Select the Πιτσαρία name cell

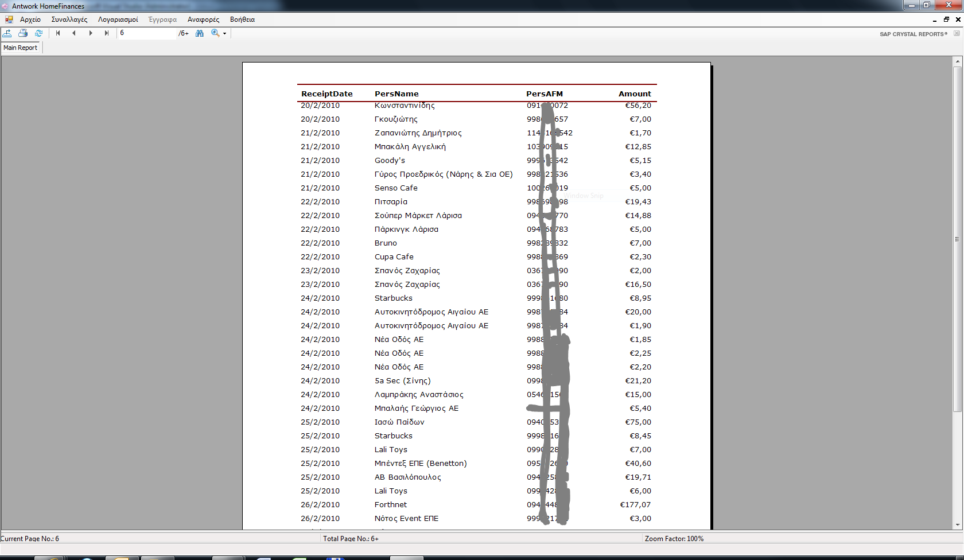coord(391,202)
